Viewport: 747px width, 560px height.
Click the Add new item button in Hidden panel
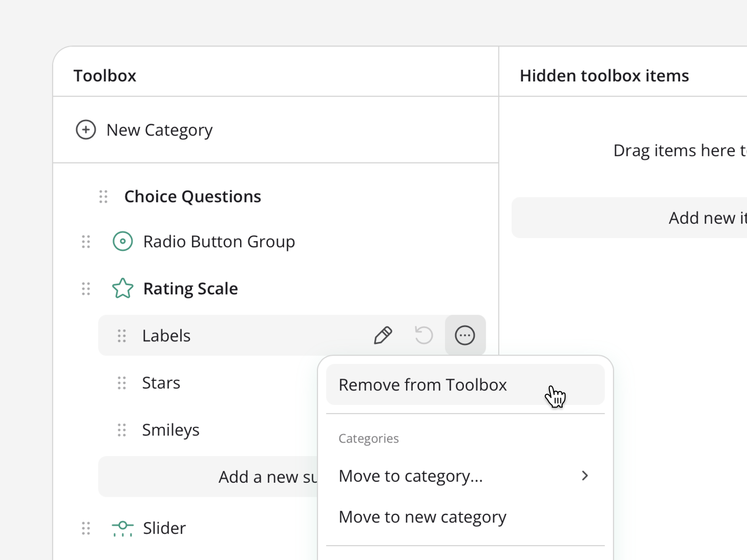[629, 218]
